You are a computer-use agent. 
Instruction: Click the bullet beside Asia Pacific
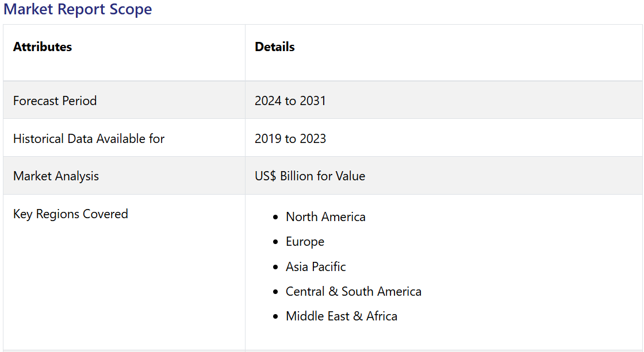click(276, 267)
